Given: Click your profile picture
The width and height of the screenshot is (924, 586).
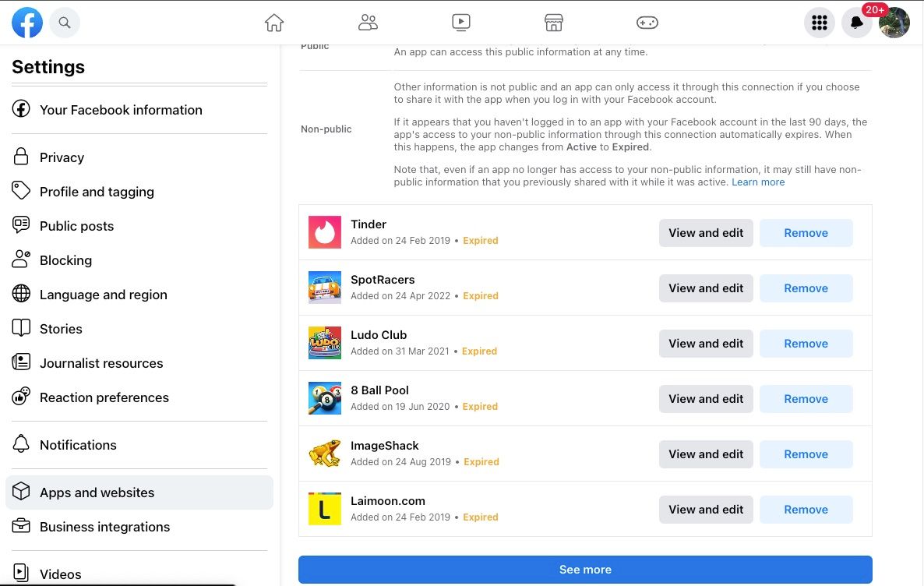Looking at the screenshot, I should pyautogui.click(x=894, y=23).
